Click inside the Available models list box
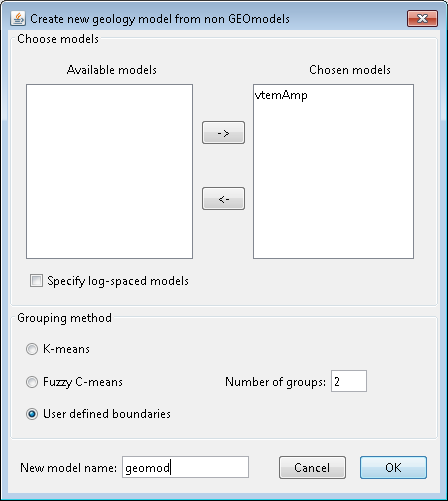The image size is (448, 501). tap(109, 171)
